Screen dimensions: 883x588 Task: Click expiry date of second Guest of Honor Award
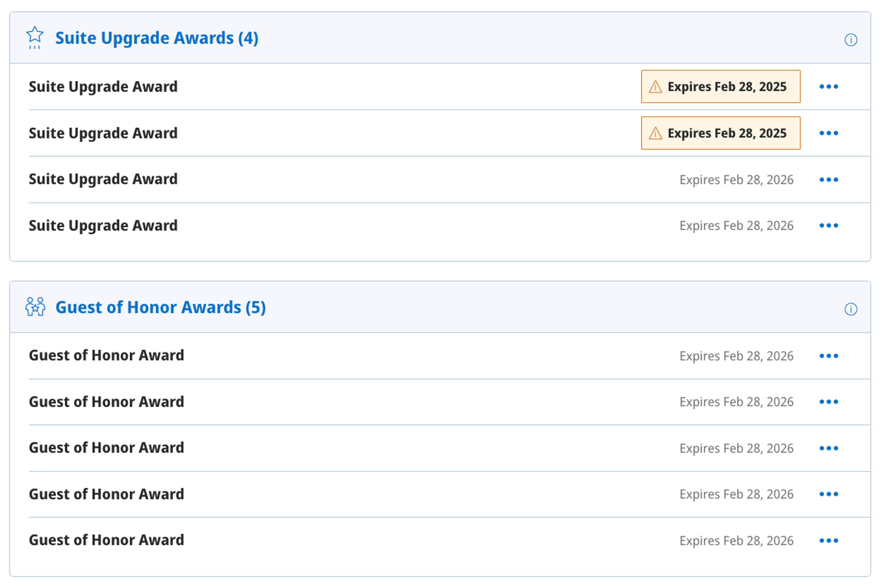click(x=736, y=402)
